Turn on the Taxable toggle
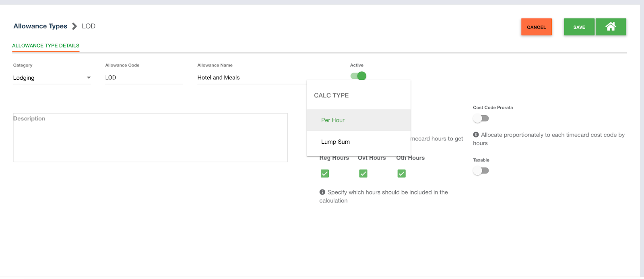 (481, 171)
